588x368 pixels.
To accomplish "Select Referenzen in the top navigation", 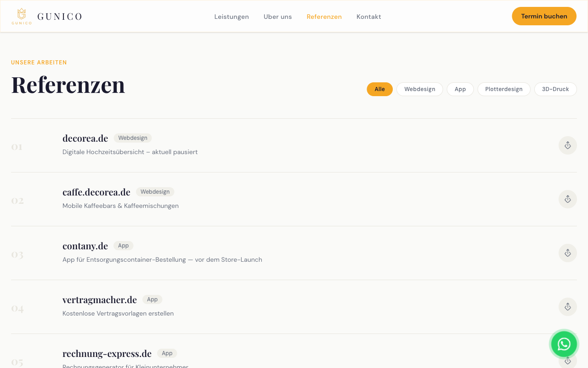I will (x=324, y=17).
